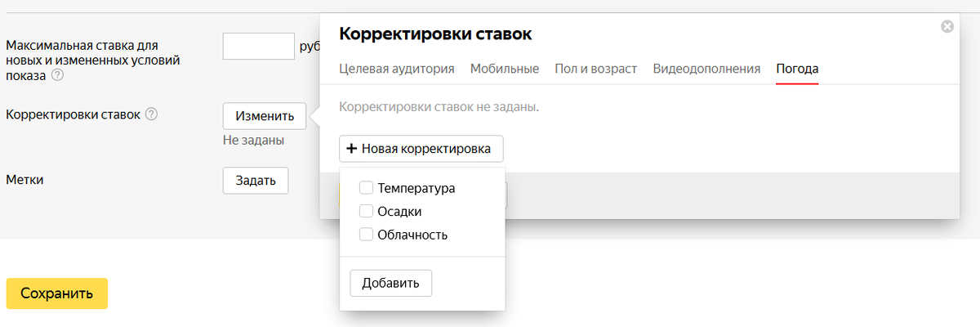Click the Не заданы status text
The height and width of the screenshot is (327, 980).
pyautogui.click(x=253, y=140)
